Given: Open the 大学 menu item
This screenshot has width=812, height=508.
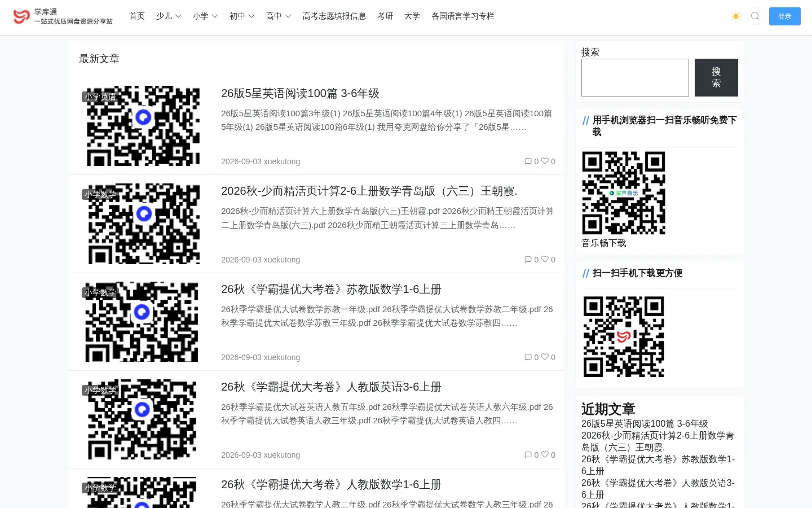Looking at the screenshot, I should 412,16.
